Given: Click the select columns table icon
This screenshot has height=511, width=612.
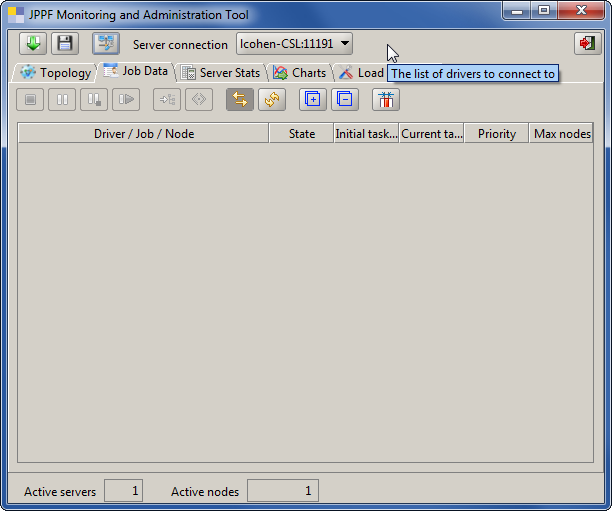Looking at the screenshot, I should [386, 100].
